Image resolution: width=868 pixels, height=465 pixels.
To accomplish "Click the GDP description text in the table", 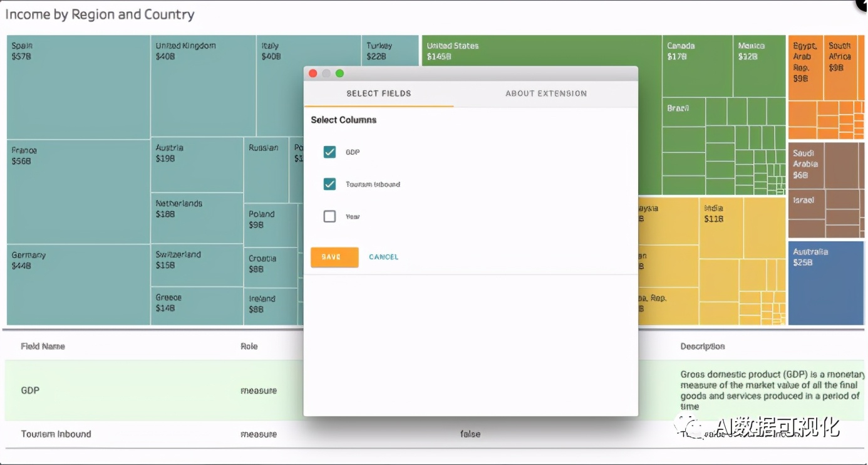I will [x=772, y=390].
